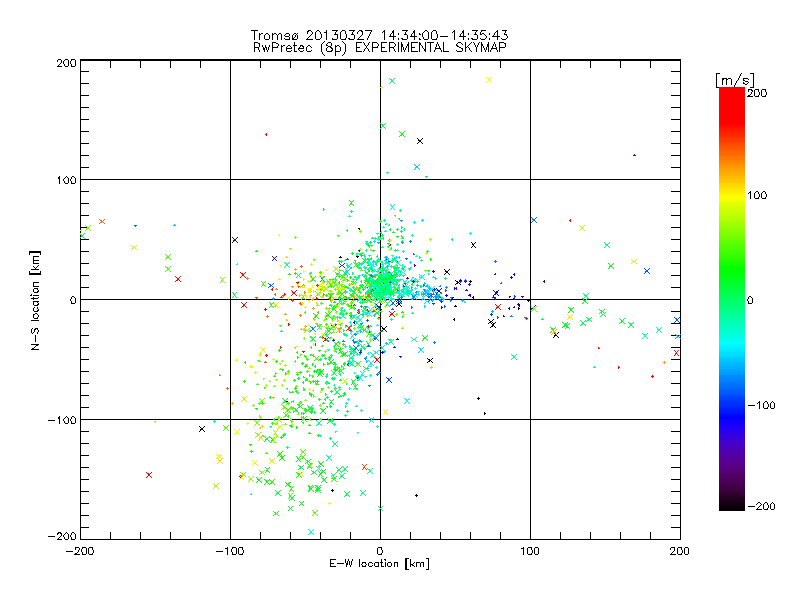Click the colorbar tick label 0
This screenshot has height=600, width=800.
coord(750,300)
